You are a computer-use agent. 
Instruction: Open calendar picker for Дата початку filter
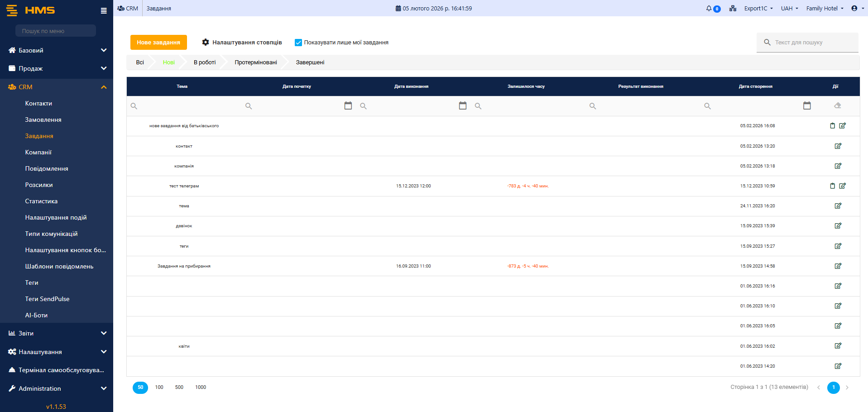[348, 105]
